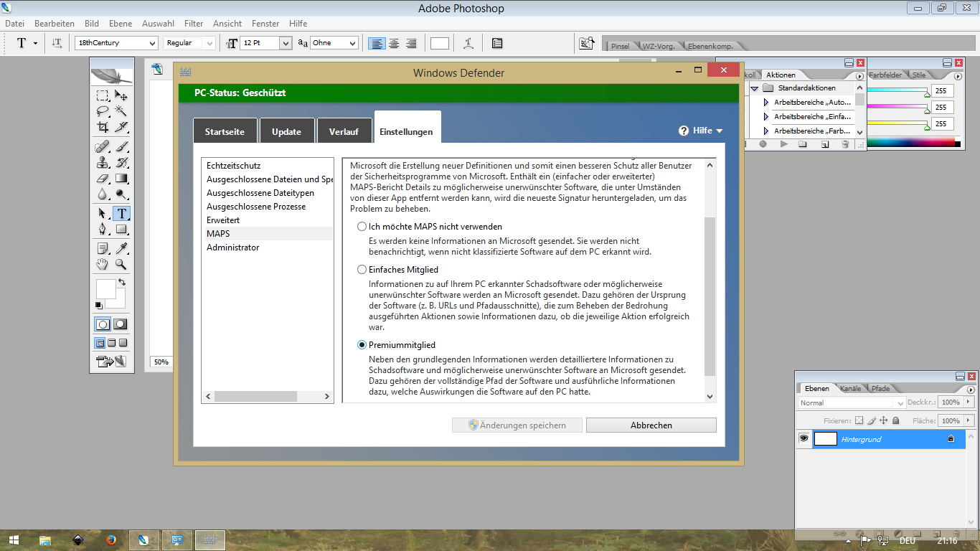Hide the Hintergrund layer via eye icon
The width and height of the screenshot is (980, 551).
coord(804,438)
